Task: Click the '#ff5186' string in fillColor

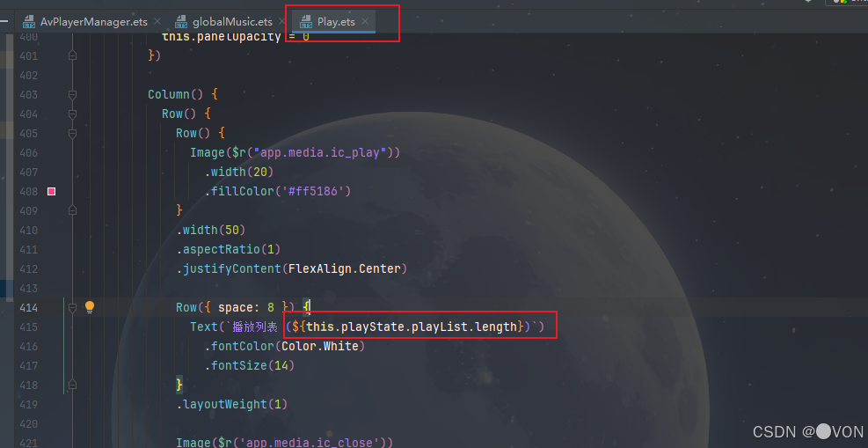Action: click(x=313, y=191)
